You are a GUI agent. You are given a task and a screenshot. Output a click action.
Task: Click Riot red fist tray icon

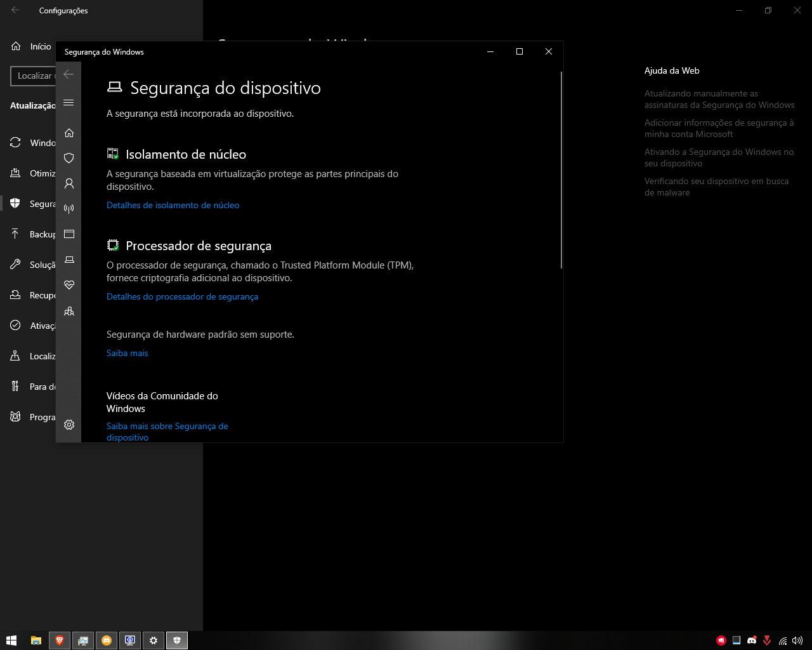click(x=721, y=640)
